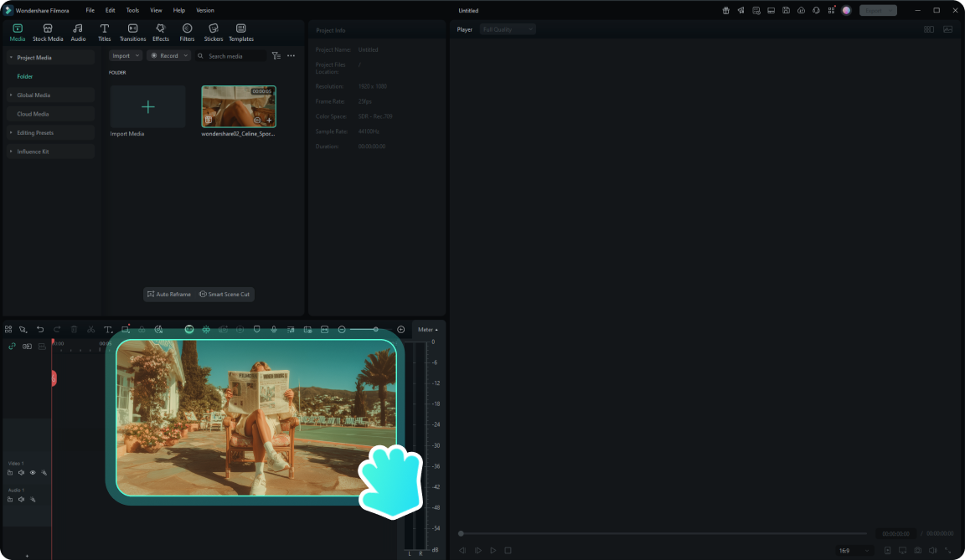Open the apps grid icon
The width and height of the screenshot is (965, 560).
832,10
